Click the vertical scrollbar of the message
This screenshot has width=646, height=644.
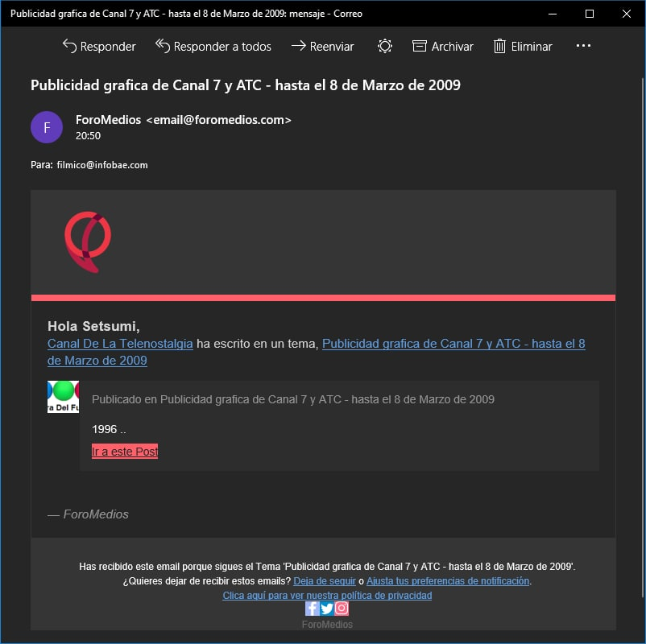click(x=642, y=337)
